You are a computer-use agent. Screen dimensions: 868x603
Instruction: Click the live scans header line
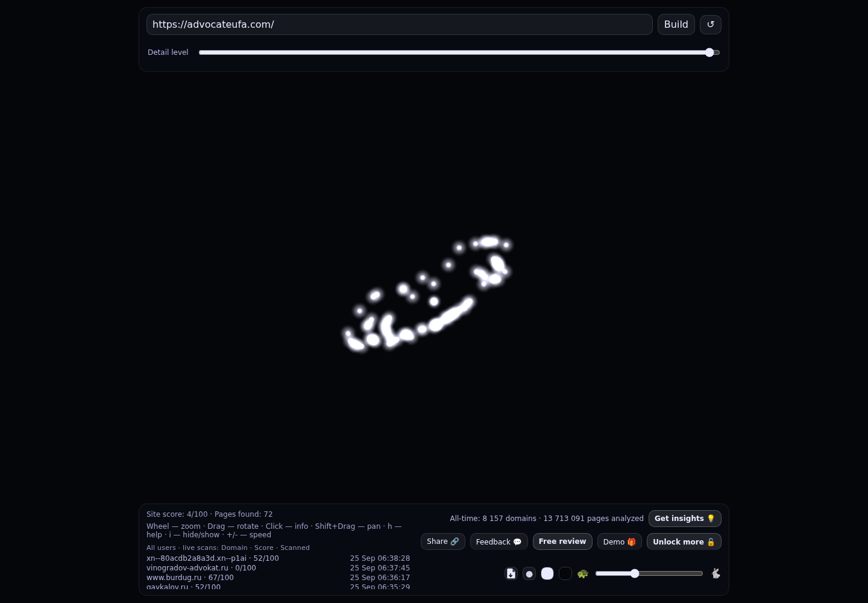click(228, 548)
